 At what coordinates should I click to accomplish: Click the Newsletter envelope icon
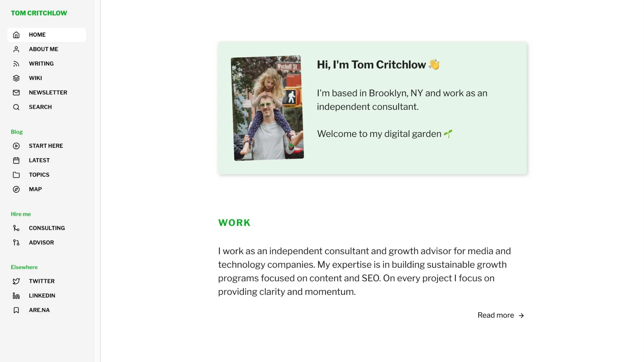pos(16,93)
